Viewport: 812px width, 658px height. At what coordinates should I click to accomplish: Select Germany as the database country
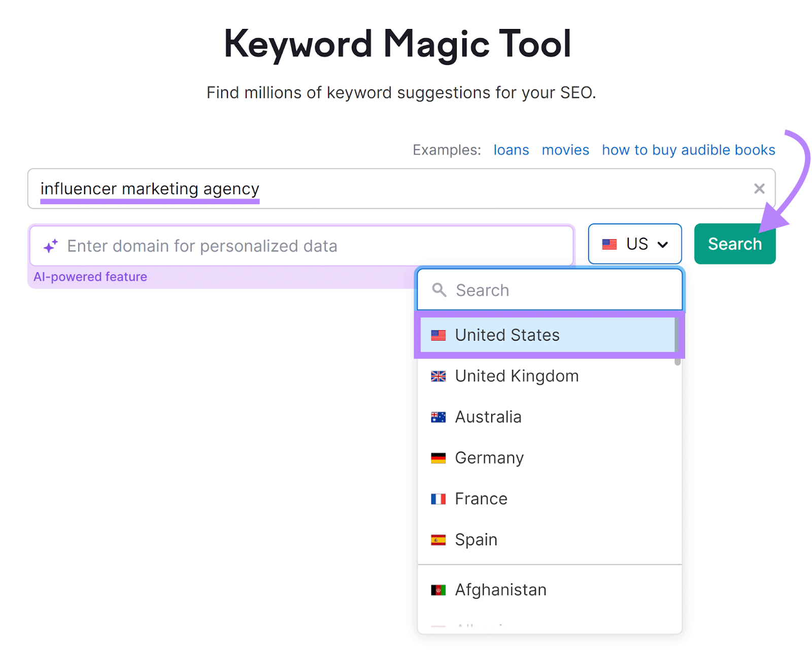pyautogui.click(x=489, y=458)
